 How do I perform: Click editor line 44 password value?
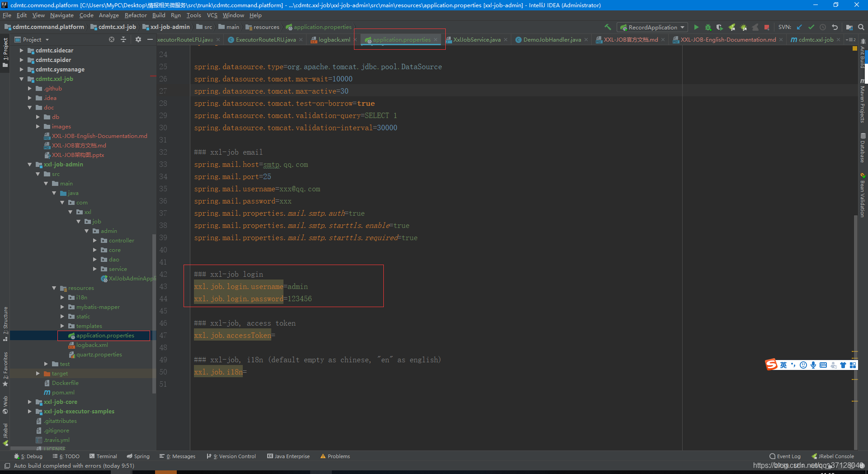click(300, 299)
